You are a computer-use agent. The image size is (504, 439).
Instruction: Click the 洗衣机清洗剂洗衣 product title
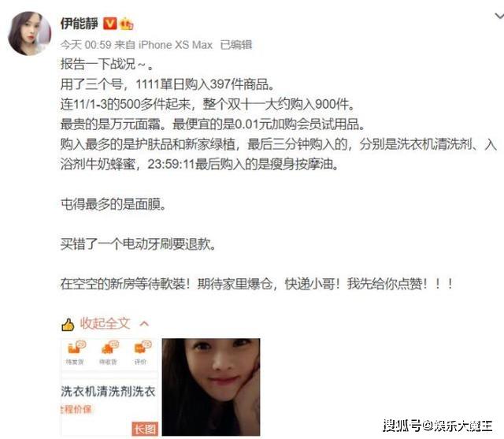[109, 392]
